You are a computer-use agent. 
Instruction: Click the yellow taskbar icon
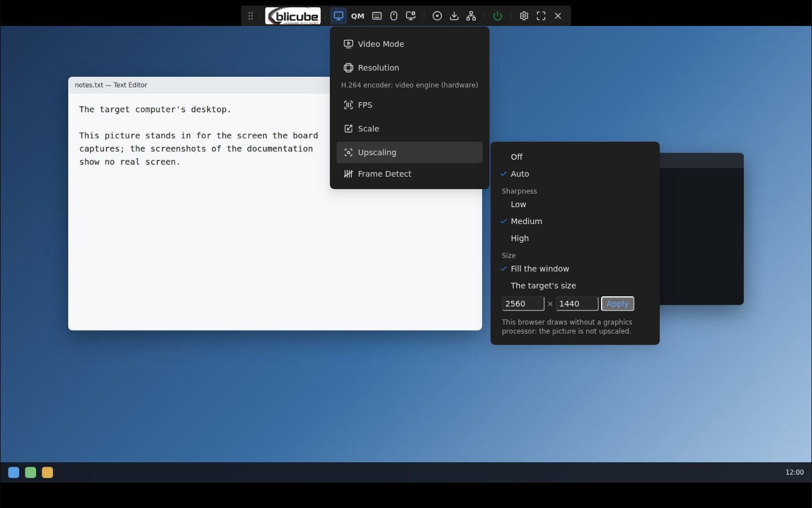click(47, 472)
